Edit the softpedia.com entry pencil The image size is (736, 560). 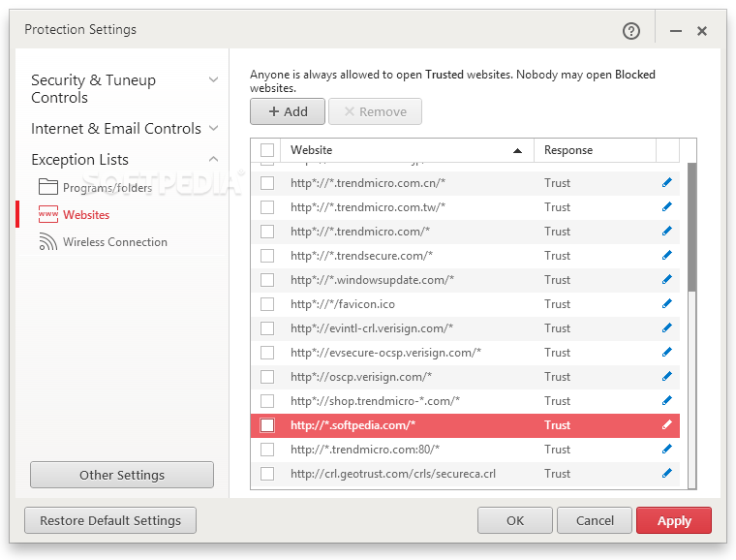point(667,425)
